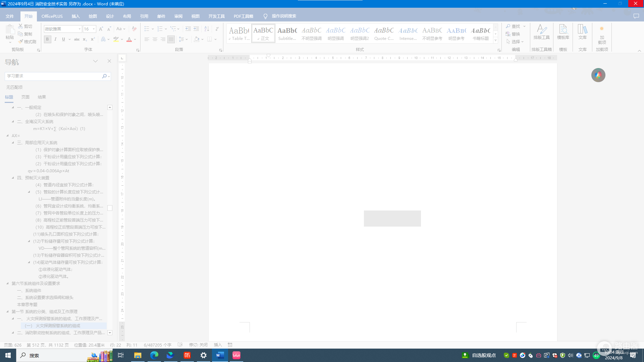Click the Format Painter icon

coord(27,42)
